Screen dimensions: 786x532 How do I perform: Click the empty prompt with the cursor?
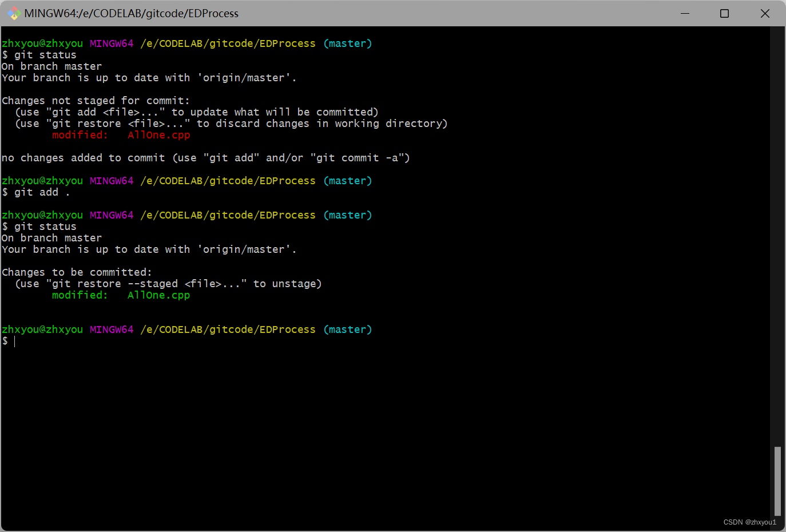(x=9, y=341)
